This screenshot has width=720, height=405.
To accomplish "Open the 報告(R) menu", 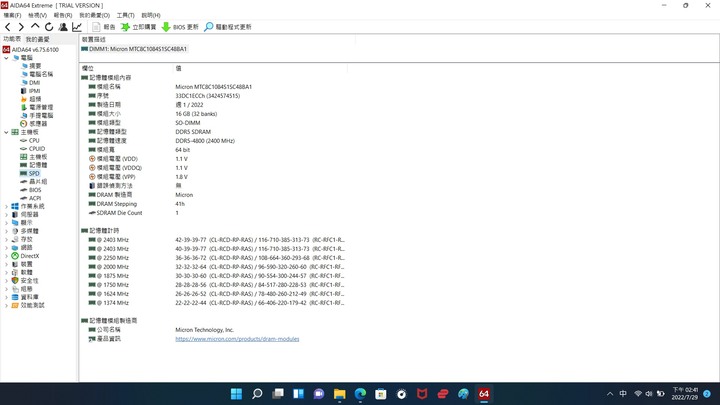I will pyautogui.click(x=63, y=15).
